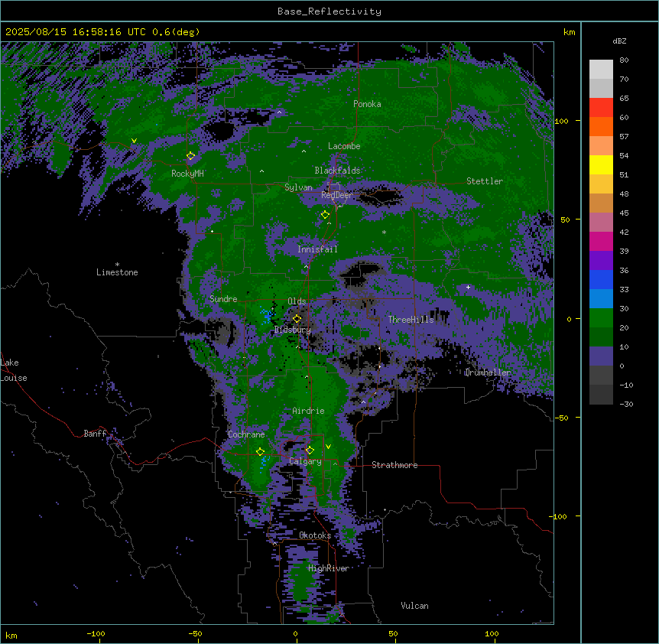Click the HighRiver city label
The image size is (659, 644).
coord(329,568)
